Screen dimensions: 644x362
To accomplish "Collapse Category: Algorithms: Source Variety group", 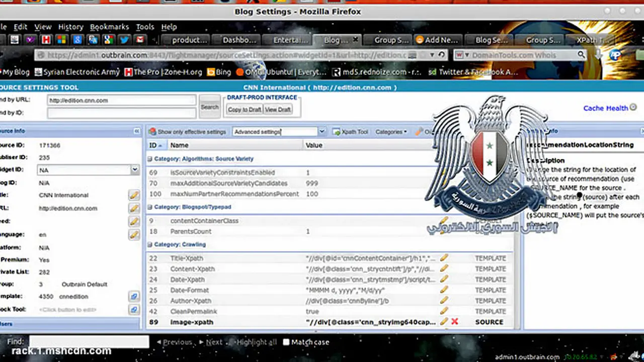I will coord(149,158).
